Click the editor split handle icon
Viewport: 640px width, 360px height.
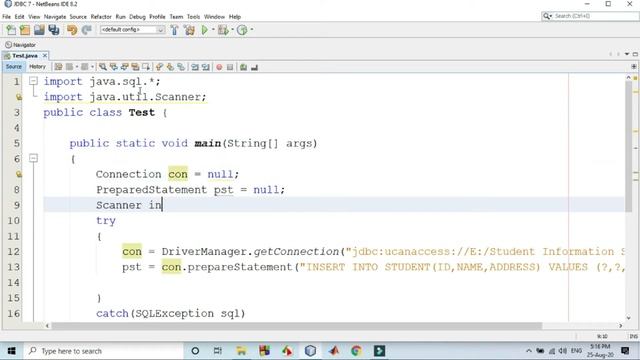tap(633, 67)
